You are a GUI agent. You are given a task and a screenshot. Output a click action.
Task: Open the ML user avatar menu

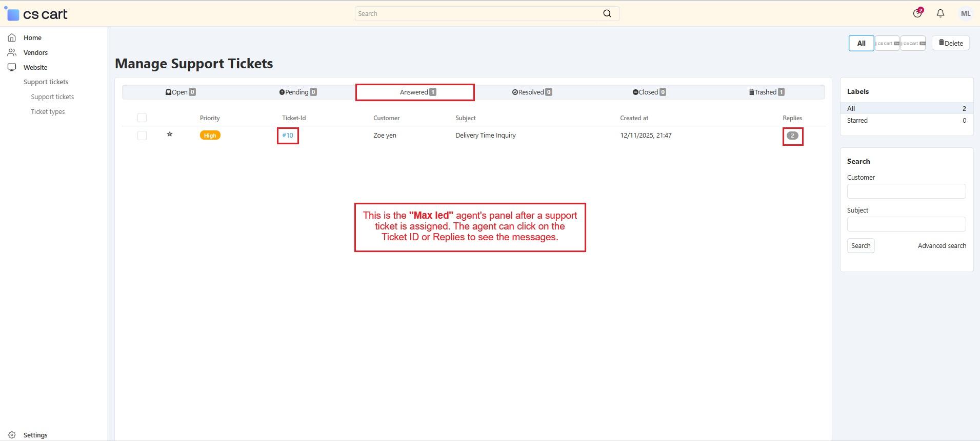(965, 14)
